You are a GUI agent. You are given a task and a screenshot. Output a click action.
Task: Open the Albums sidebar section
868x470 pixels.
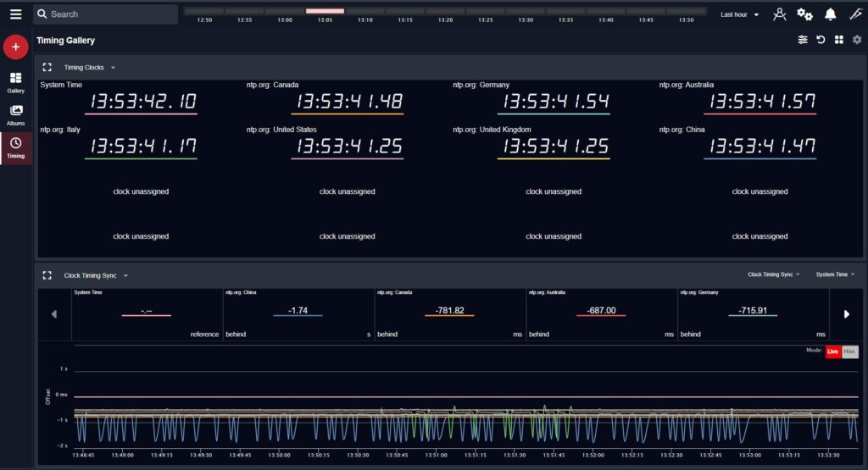tap(15, 115)
